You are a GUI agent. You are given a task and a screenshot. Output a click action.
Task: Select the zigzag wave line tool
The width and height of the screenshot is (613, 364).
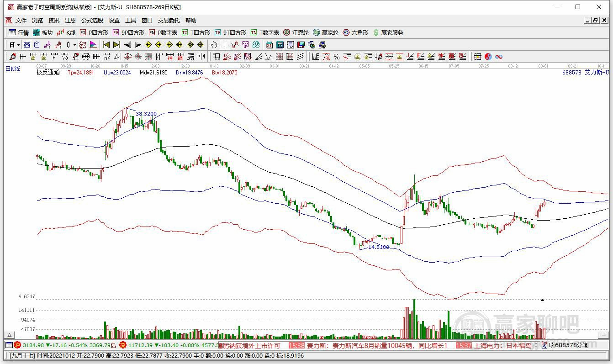(x=269, y=57)
